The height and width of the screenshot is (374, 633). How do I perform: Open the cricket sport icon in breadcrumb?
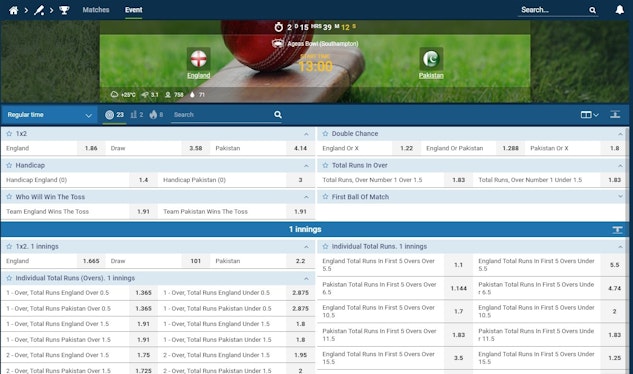[x=39, y=10]
